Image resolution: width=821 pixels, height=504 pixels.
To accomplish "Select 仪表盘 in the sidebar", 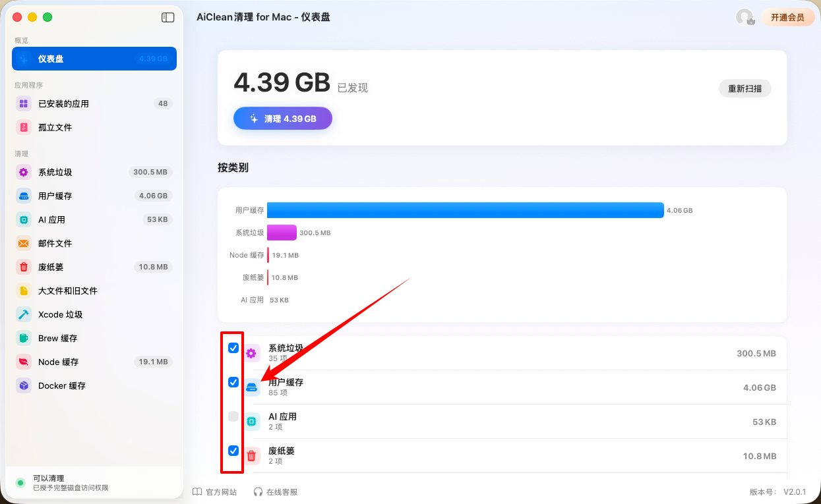I will pos(94,59).
